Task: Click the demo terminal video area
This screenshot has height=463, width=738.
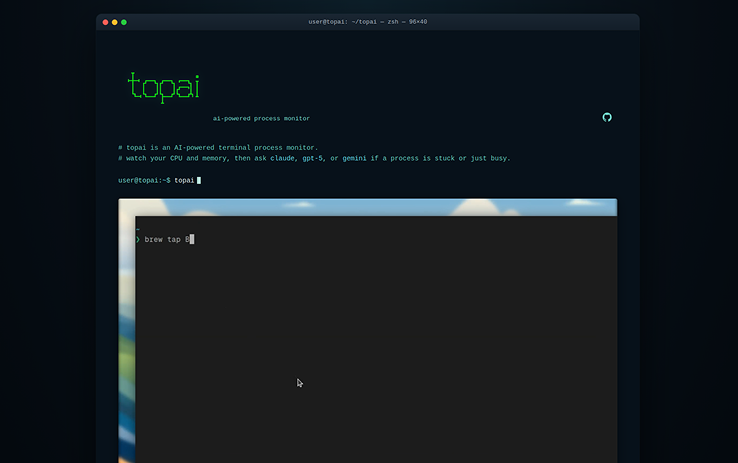Action: tap(368, 331)
